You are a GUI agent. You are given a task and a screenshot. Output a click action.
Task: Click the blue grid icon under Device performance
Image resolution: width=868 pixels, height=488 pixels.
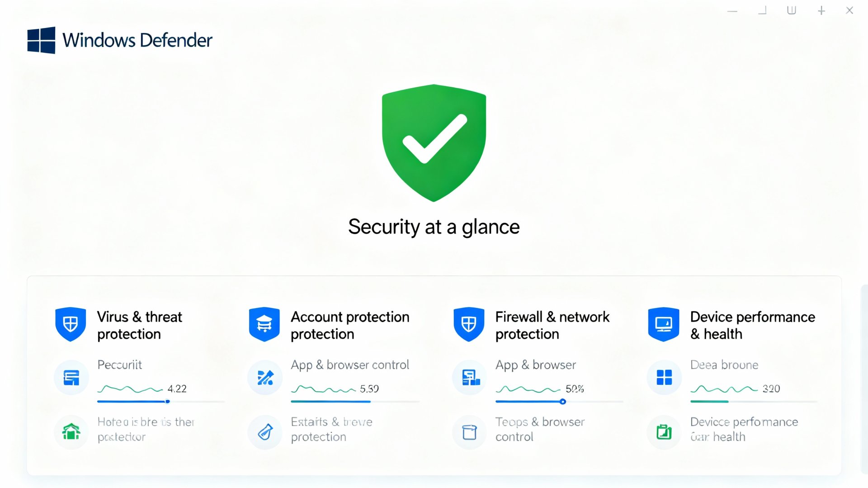(664, 377)
